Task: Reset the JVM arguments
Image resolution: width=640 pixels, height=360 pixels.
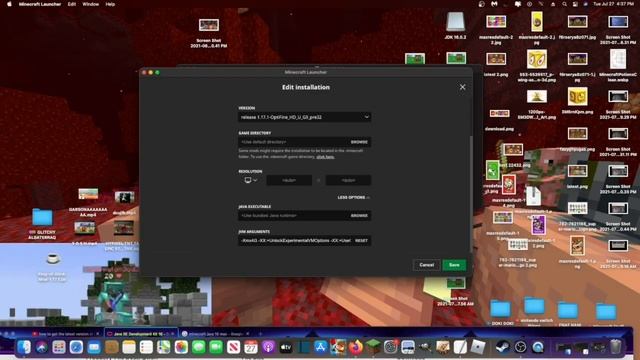Action: pyautogui.click(x=361, y=240)
